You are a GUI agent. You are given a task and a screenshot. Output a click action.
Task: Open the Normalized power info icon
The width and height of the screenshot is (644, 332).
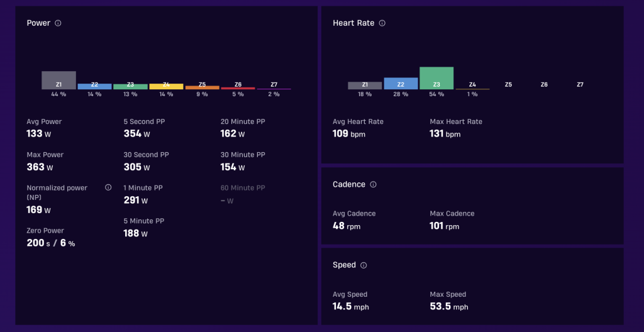point(108,187)
